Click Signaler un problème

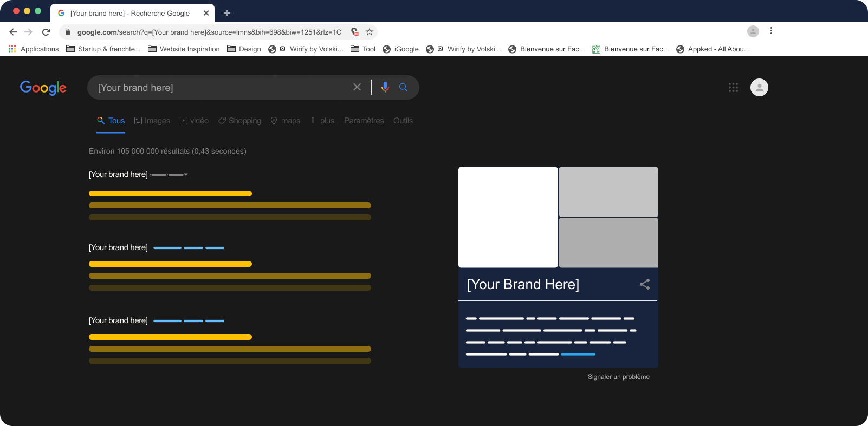(619, 377)
